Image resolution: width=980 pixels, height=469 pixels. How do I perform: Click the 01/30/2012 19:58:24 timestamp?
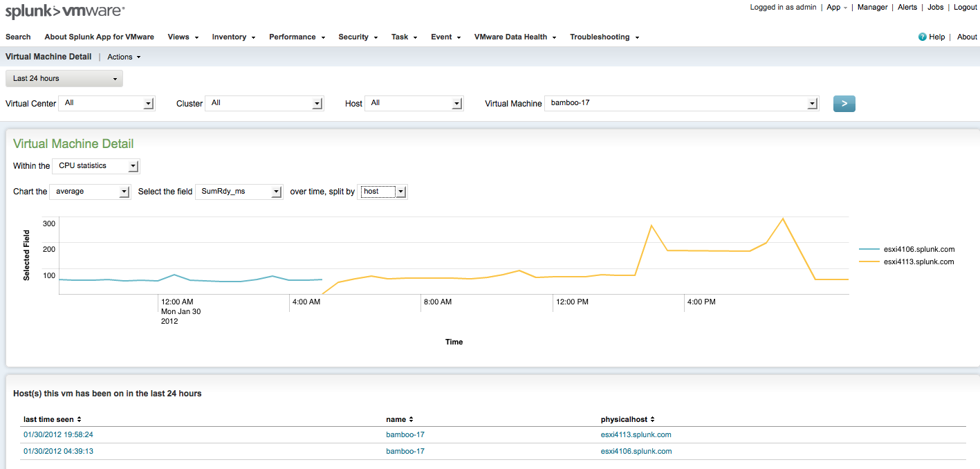(x=58, y=434)
